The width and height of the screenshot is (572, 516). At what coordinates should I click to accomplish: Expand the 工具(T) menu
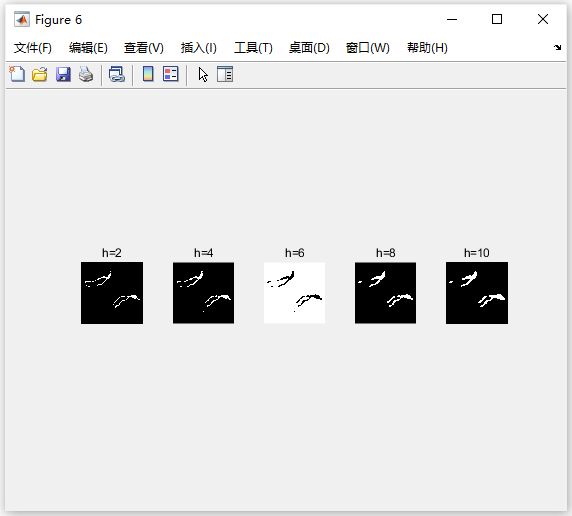click(x=253, y=47)
